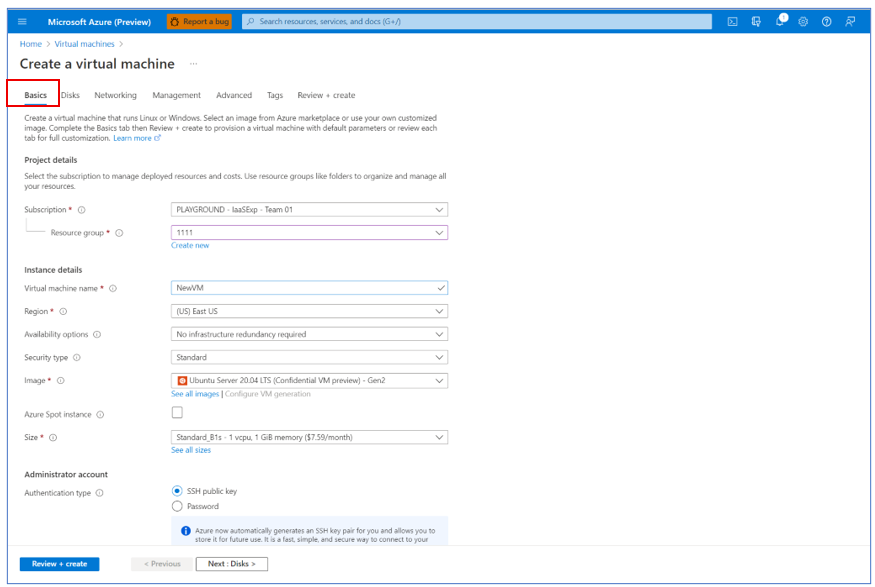The height and width of the screenshot is (587, 875).
Task: Open the Availability options dropdown
Action: (309, 334)
